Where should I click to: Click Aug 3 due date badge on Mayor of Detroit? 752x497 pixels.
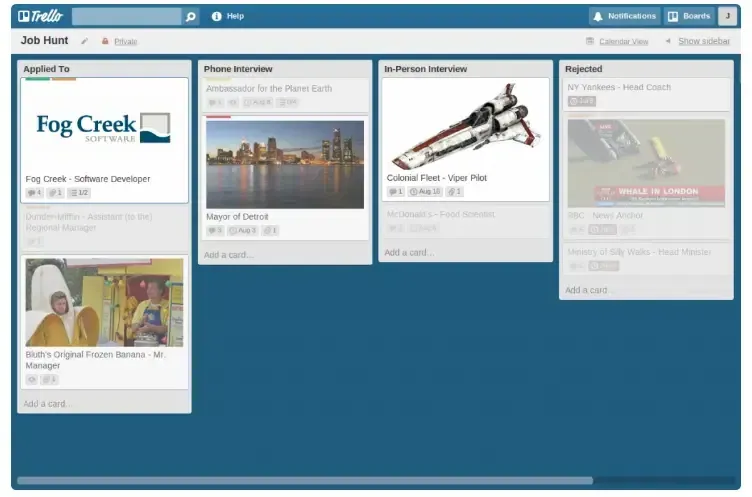click(243, 230)
